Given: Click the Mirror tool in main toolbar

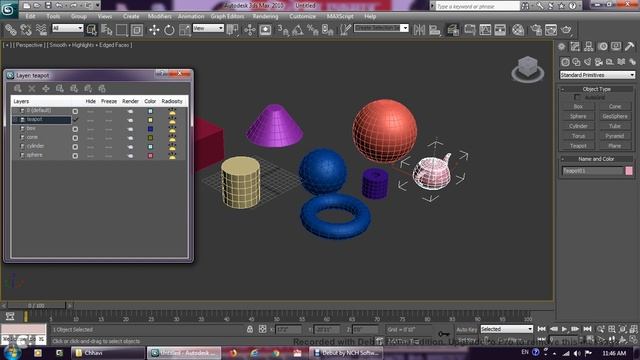Looking at the screenshot, I should point(419,30).
